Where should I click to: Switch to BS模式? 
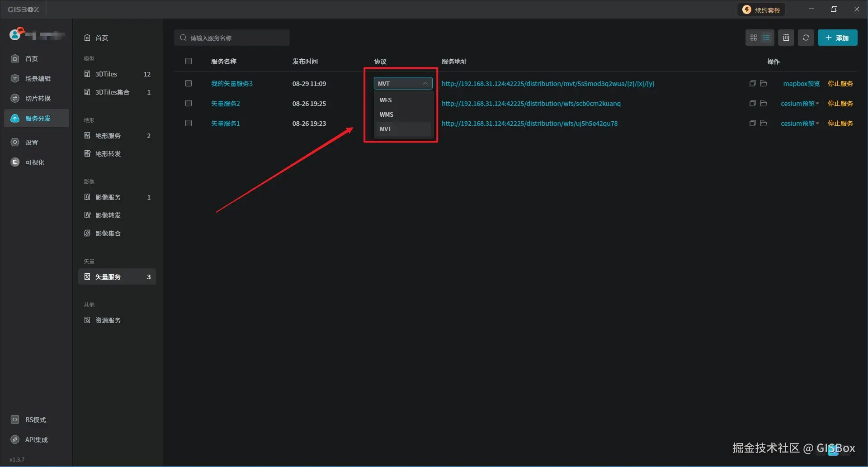(x=37, y=420)
